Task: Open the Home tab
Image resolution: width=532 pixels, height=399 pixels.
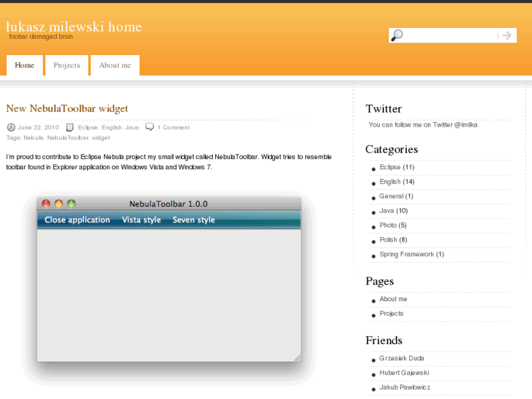Action: [24, 65]
